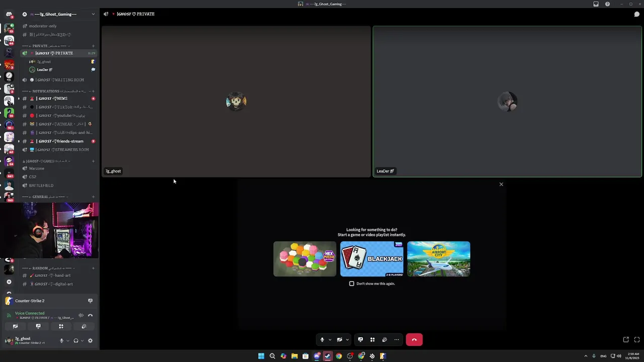This screenshot has height=362, width=644.
Task: Open the GHOST ATHEAR channel
Action: tap(58, 124)
